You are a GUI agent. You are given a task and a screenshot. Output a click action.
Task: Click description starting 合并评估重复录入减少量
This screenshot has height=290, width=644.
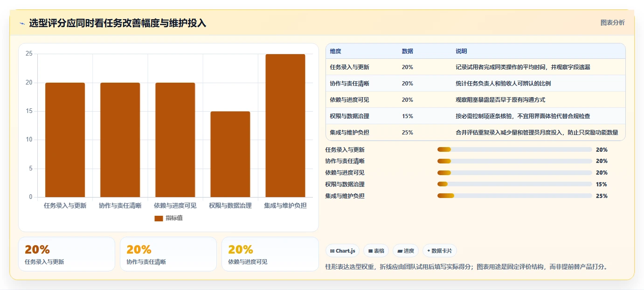[x=537, y=133]
